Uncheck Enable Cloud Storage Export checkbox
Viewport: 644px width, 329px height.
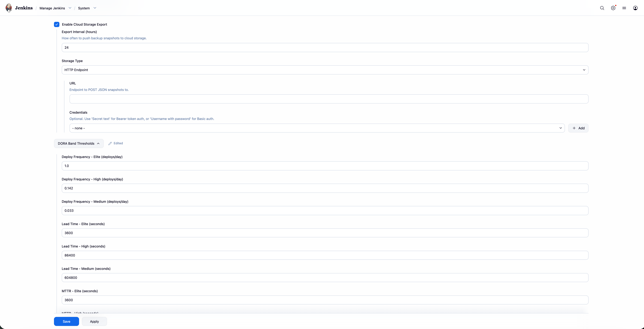[x=56, y=25]
